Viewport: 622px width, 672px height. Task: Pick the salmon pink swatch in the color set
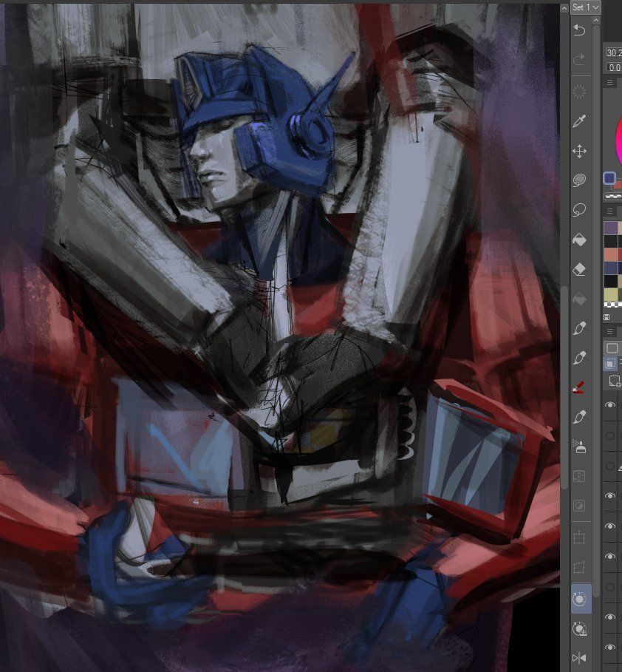point(611,254)
